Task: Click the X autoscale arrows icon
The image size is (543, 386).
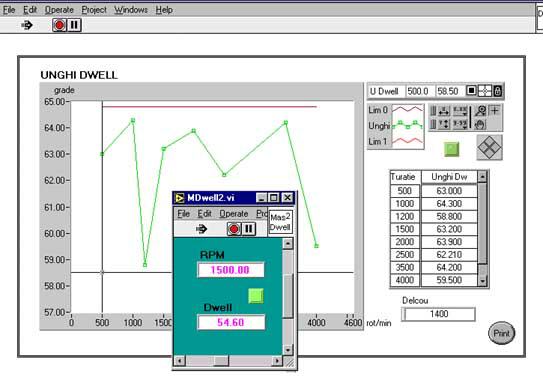Action: [x=444, y=111]
